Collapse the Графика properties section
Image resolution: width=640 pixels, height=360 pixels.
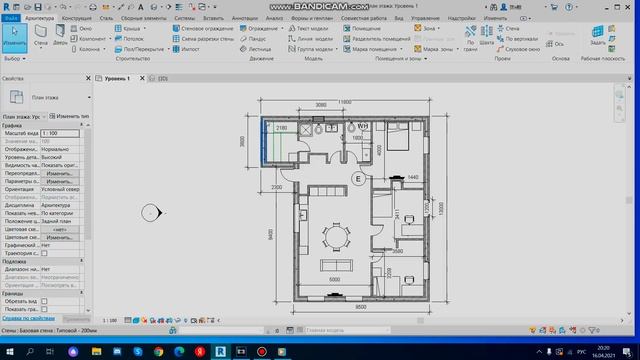[81, 125]
